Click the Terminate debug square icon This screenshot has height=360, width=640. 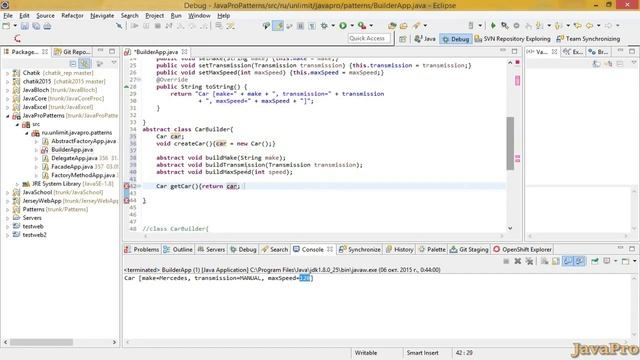click(158, 26)
